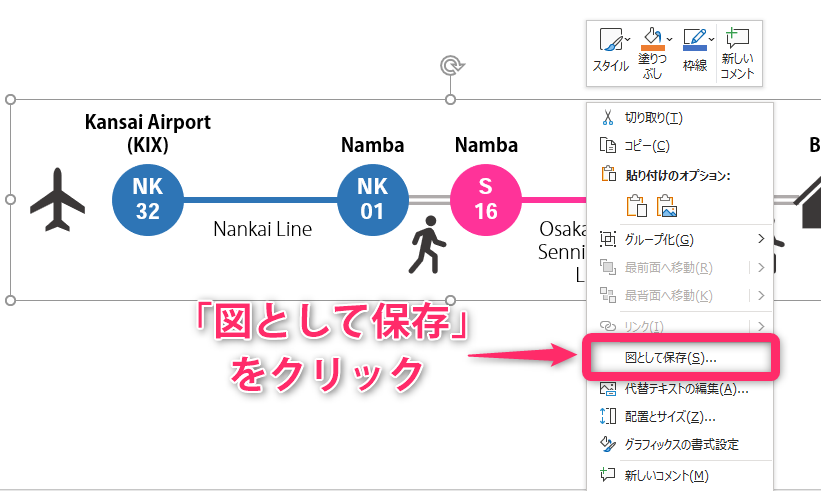821x491 pixels.
Task: Click the Namba label above S 16
Action: coord(486,145)
